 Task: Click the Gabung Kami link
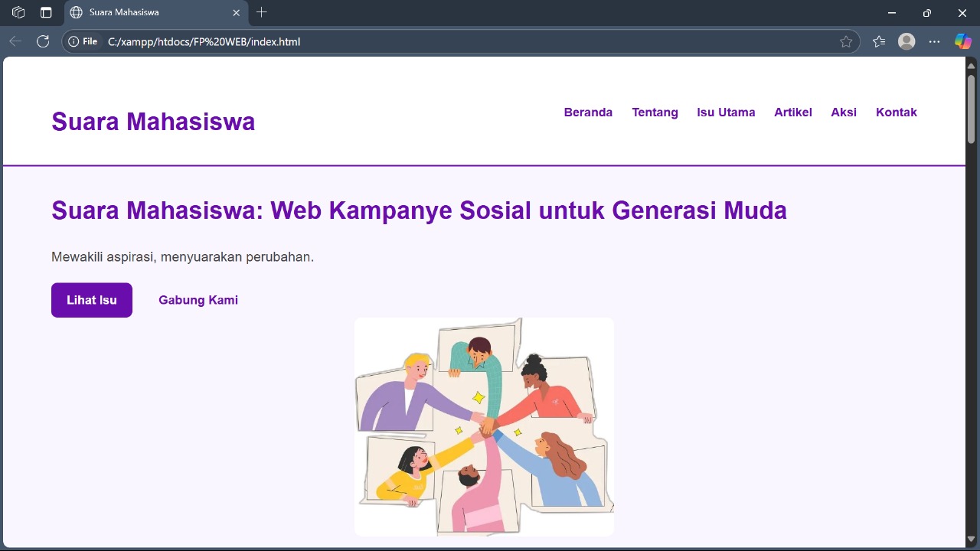198,300
